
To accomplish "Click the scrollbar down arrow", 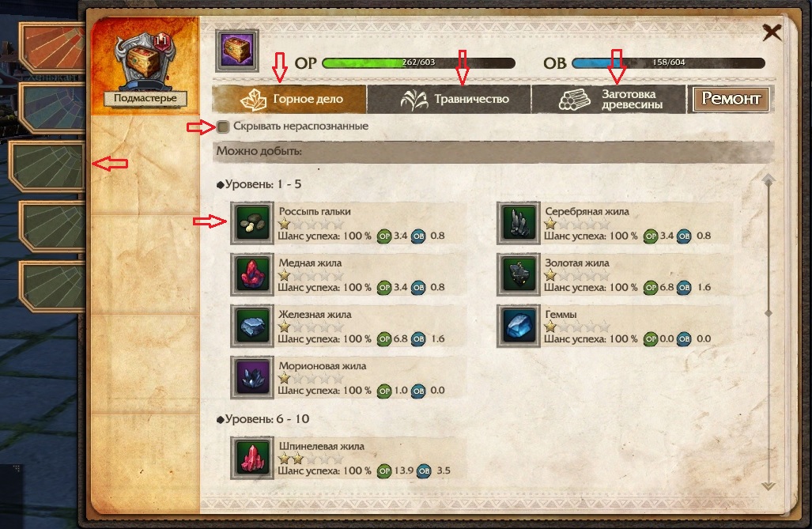I will tap(769, 486).
